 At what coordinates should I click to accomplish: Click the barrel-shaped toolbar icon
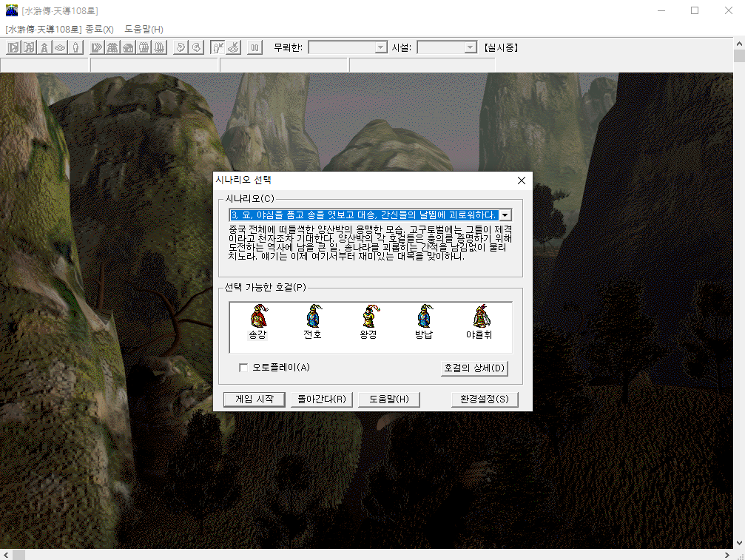point(144,47)
